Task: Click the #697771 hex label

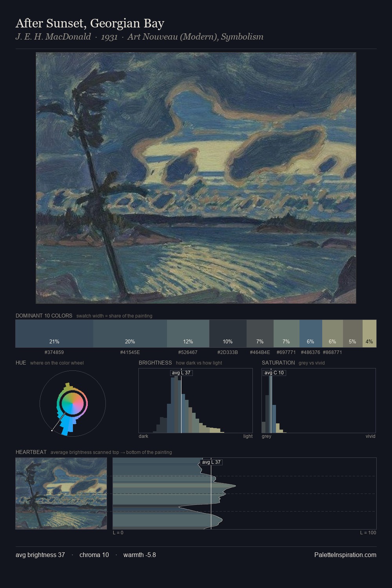Action: (x=286, y=352)
